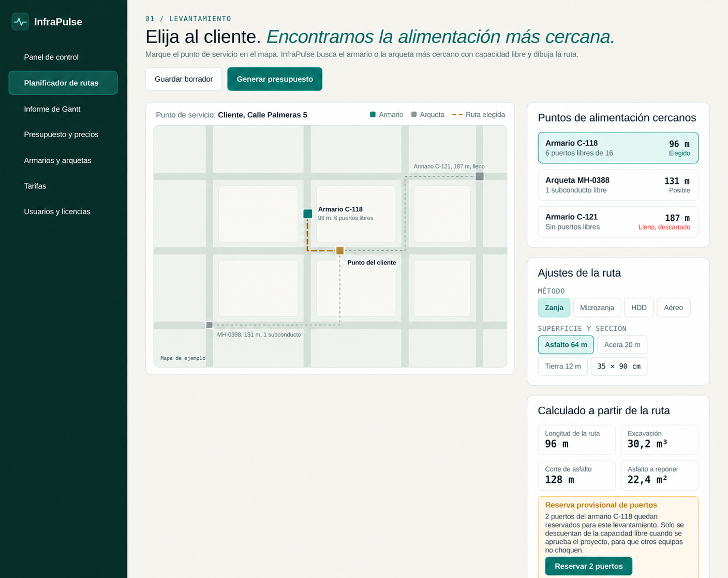728x578 pixels.
Task: Select the Arqueta MH-0388 feed point card
Action: coord(618,185)
